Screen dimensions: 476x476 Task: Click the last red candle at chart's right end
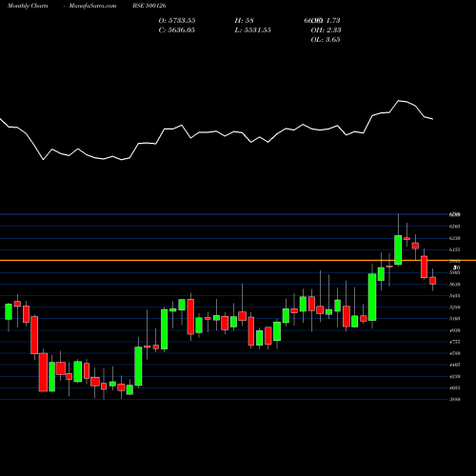tap(432, 281)
